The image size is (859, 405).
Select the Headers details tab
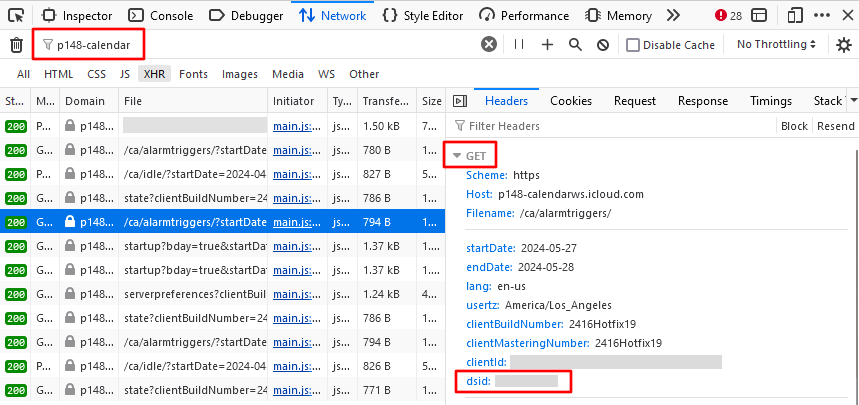tap(506, 101)
